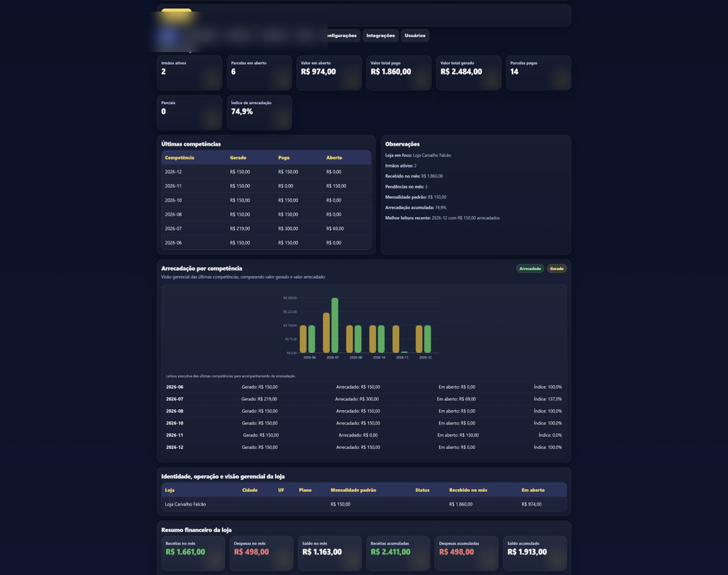The width and height of the screenshot is (728, 575).
Task: Click the tall green 2026-07 bar
Action: (335, 325)
